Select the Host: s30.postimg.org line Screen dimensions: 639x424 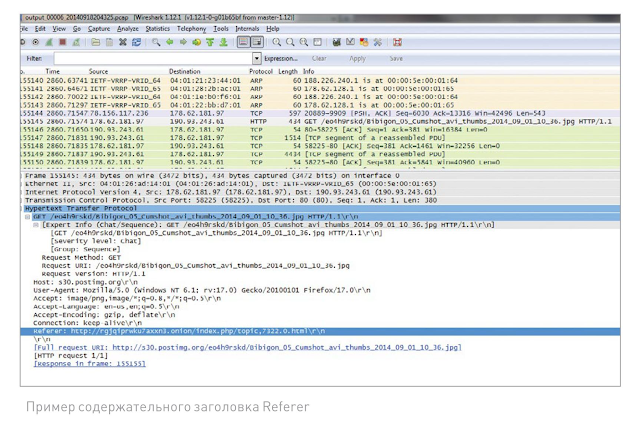pyautogui.click(x=86, y=282)
